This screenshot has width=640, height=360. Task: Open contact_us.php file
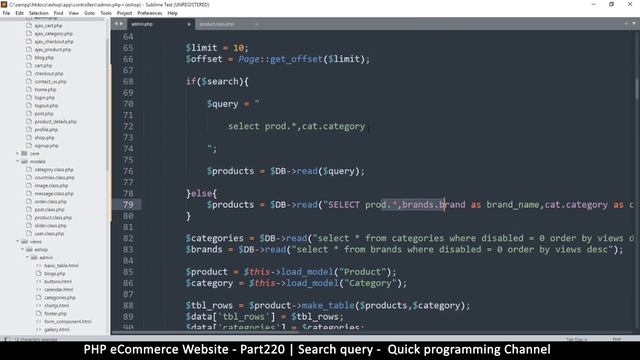tap(50, 82)
